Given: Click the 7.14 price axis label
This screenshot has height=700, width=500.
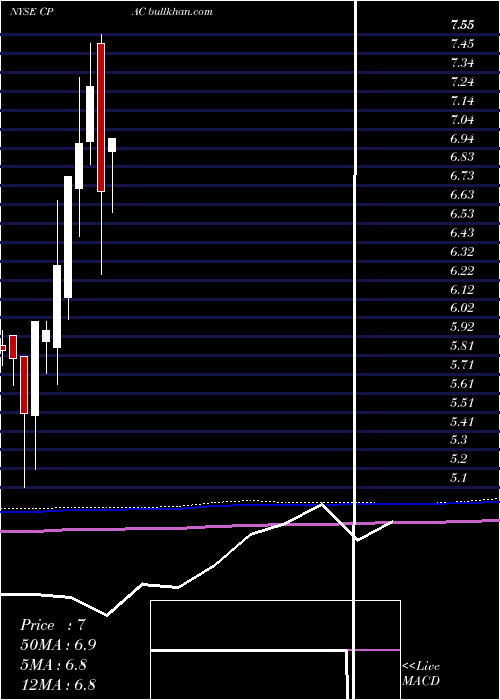Looking at the screenshot, I should tap(462, 100).
